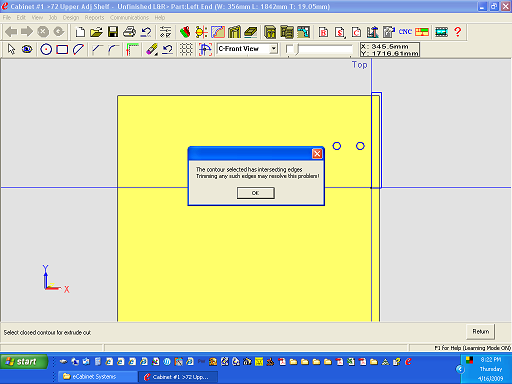Open the settings sliders icon
Screen dimensions: 512x384
[165, 32]
